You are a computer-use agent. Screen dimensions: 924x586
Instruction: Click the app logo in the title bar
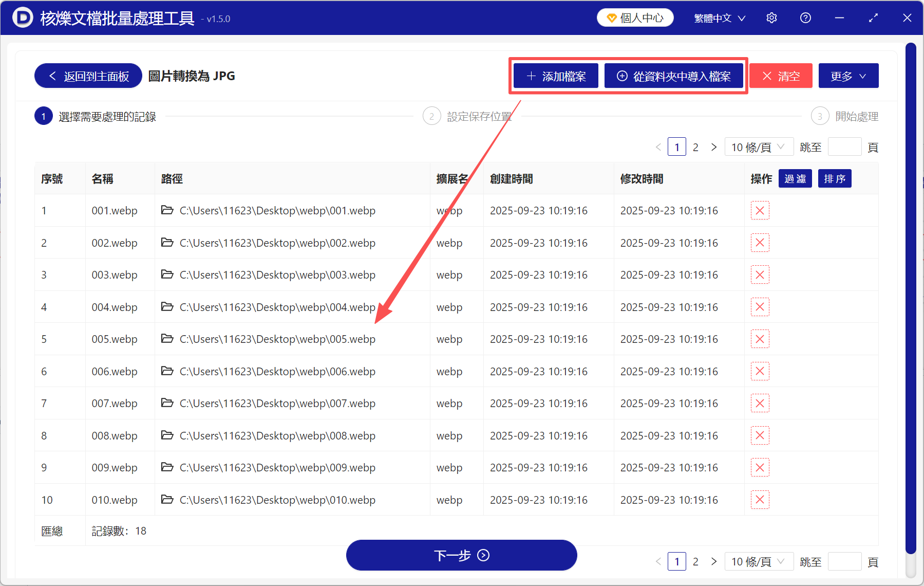pos(22,17)
